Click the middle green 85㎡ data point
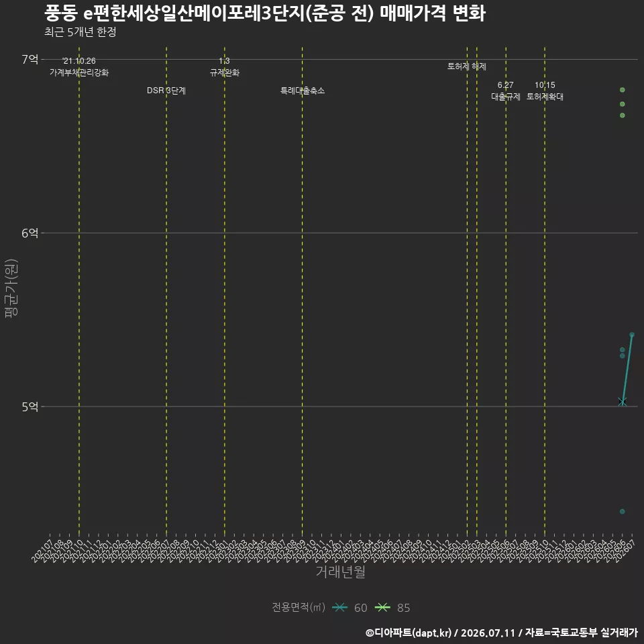 coord(623,104)
